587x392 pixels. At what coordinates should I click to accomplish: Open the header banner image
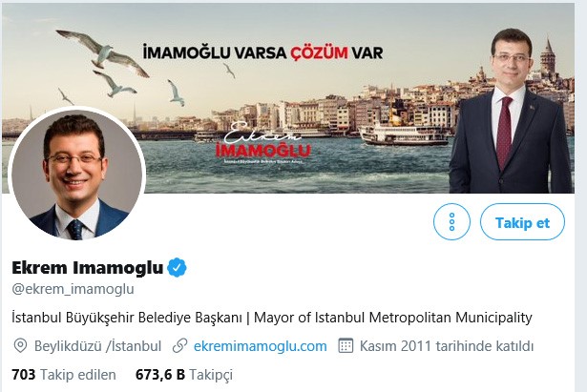coord(288,98)
